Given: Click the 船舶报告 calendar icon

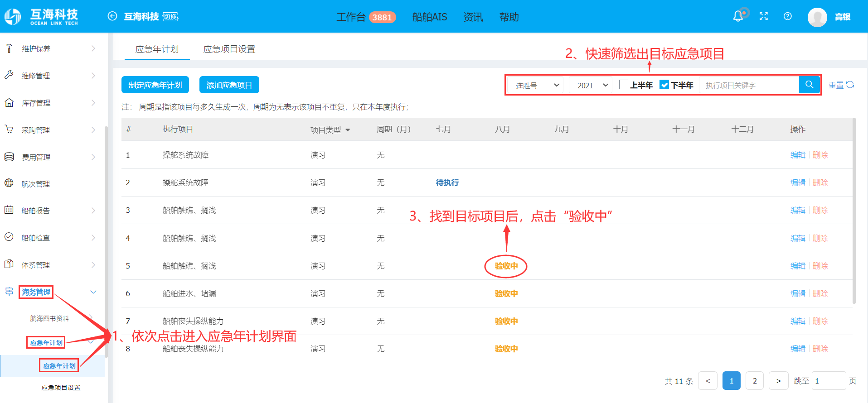Looking at the screenshot, I should (x=9, y=210).
